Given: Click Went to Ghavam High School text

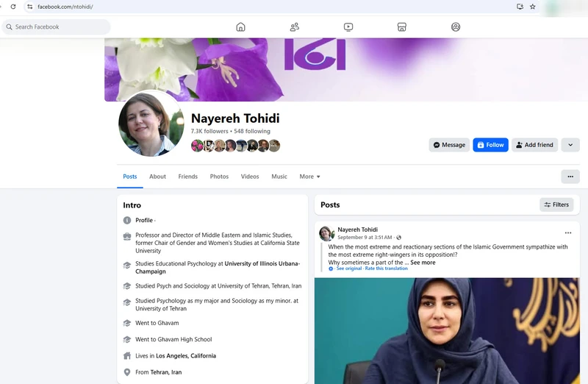Looking at the screenshot, I should pos(173,340).
